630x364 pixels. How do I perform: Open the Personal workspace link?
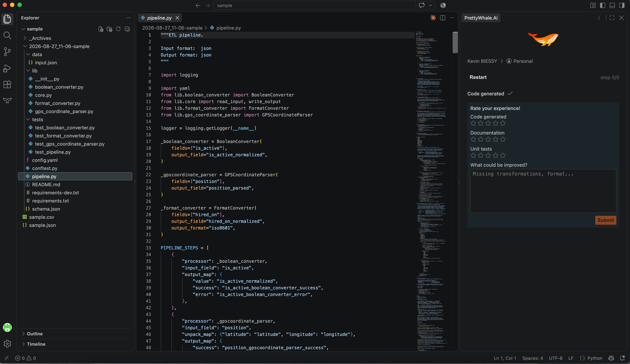[x=520, y=61]
